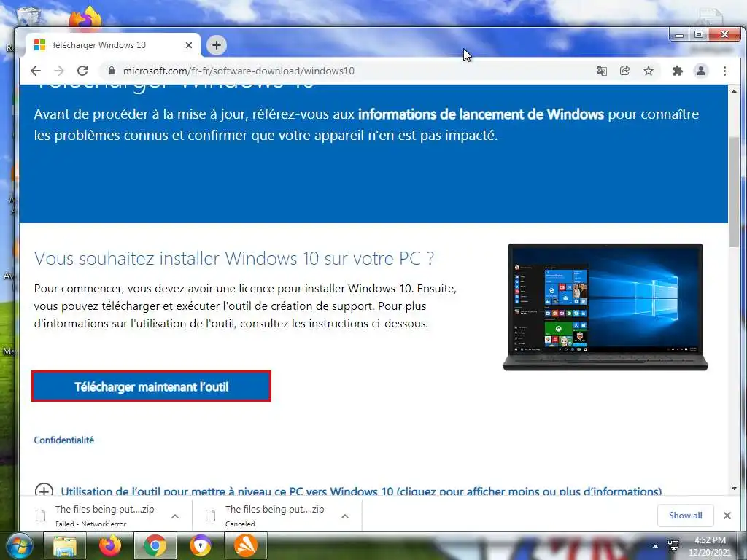Open Utilisation de l'outil pour mettre à niveau link
Image resolution: width=747 pixels, height=560 pixels.
pyautogui.click(x=361, y=491)
